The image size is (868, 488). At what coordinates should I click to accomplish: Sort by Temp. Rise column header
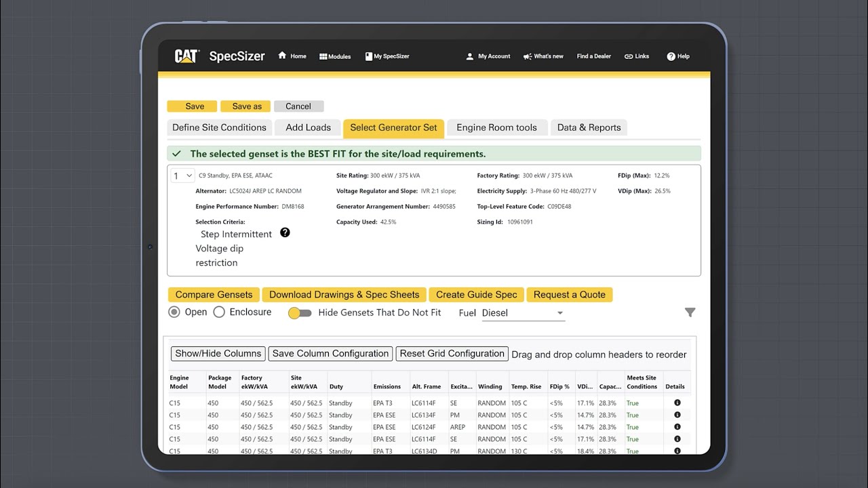pyautogui.click(x=526, y=386)
